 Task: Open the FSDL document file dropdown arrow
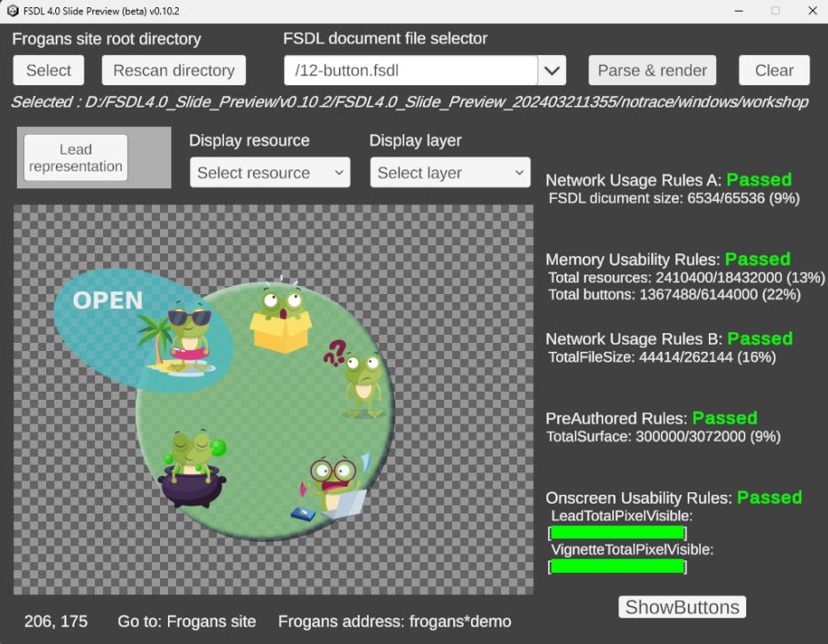(x=552, y=70)
